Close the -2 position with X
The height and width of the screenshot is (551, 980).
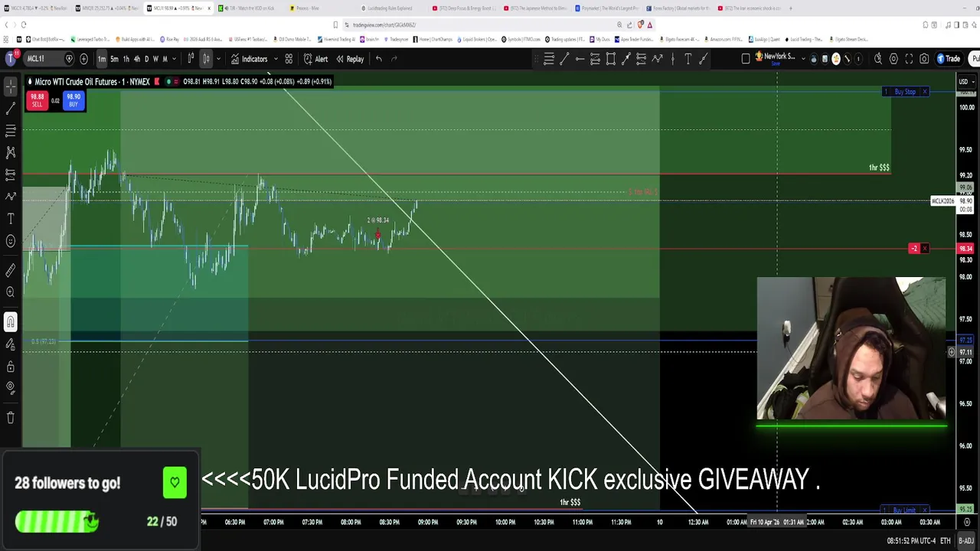(924, 249)
